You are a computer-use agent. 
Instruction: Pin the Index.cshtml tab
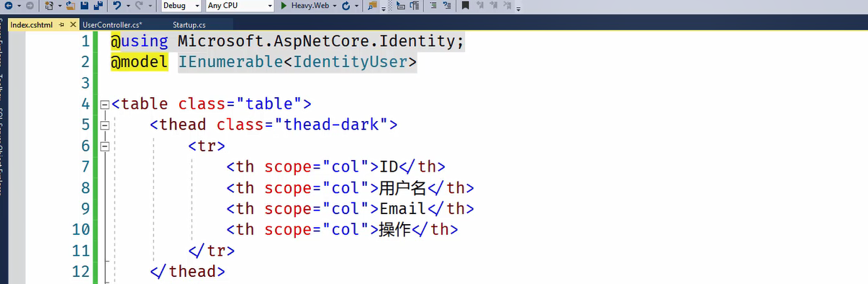pos(62,25)
